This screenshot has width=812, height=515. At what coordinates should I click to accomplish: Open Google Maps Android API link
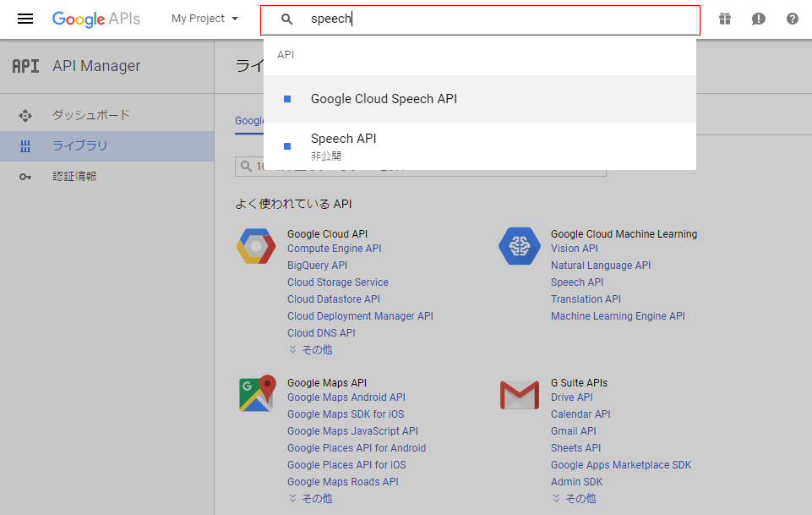tap(346, 397)
